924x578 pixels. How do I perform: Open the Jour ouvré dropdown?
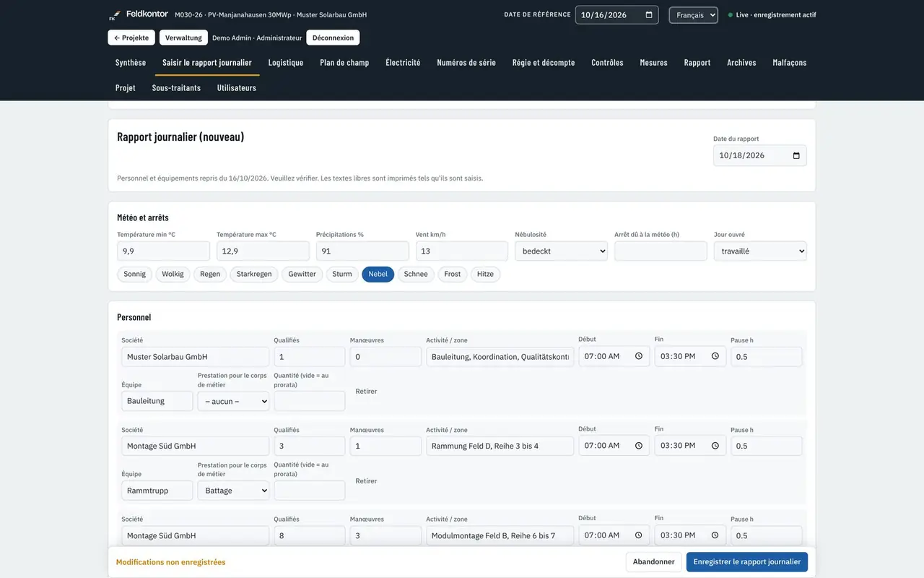(x=760, y=251)
